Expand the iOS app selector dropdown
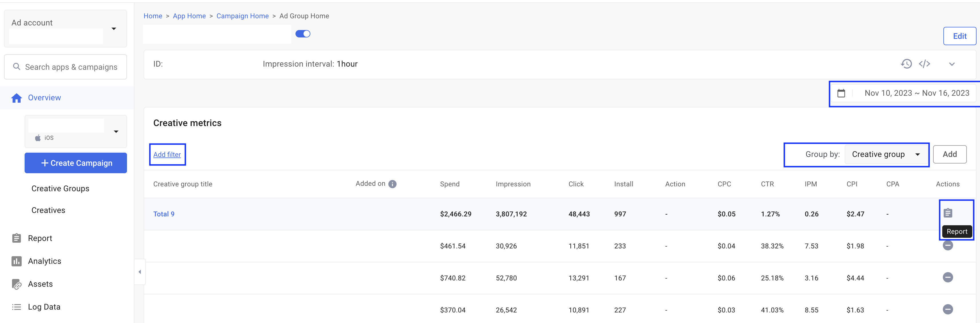This screenshot has width=980, height=323. pyautogui.click(x=116, y=131)
